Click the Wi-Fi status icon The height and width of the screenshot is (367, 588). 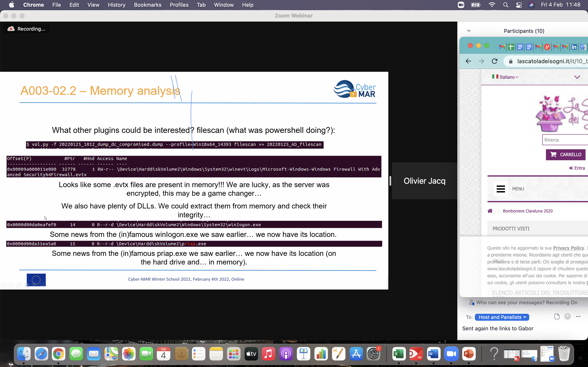(x=492, y=5)
